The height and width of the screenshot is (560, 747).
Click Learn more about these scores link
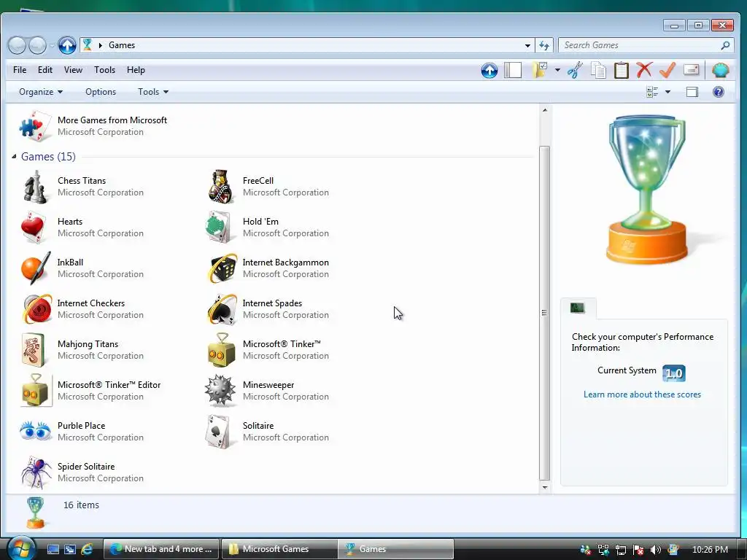tap(642, 394)
